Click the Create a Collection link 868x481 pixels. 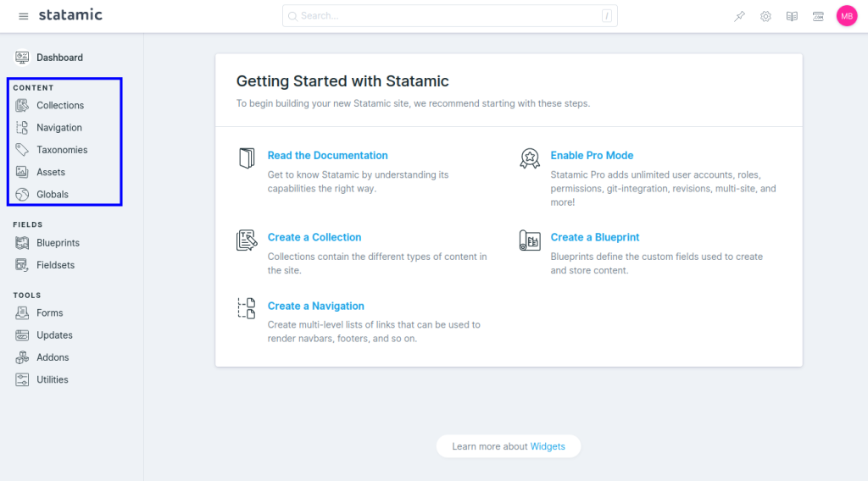(314, 237)
